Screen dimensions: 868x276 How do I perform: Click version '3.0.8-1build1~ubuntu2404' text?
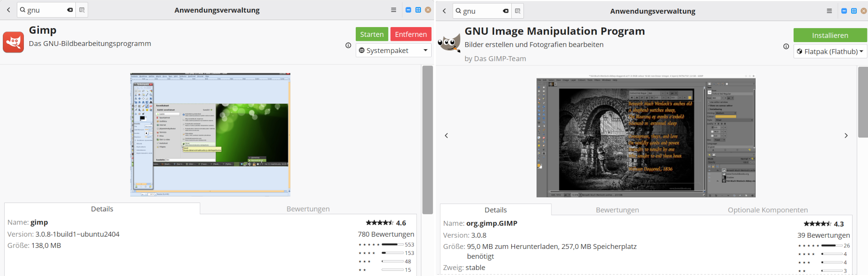click(x=78, y=234)
